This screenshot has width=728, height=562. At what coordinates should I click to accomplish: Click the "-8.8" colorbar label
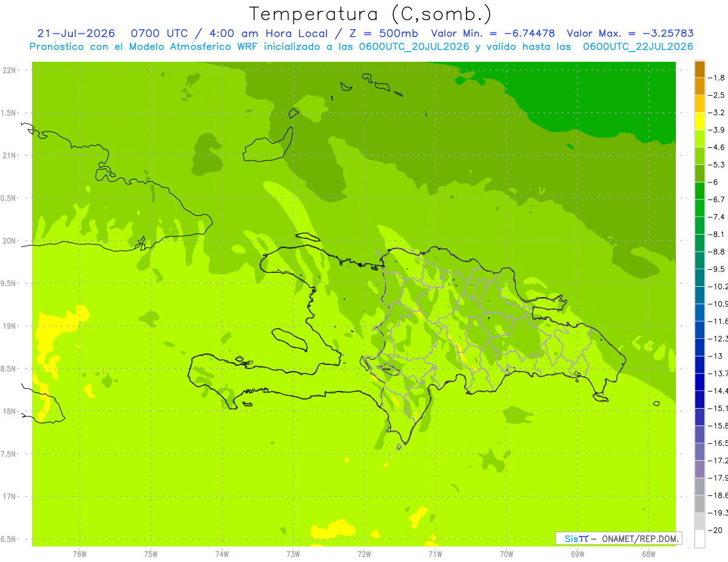pyautogui.click(x=718, y=252)
